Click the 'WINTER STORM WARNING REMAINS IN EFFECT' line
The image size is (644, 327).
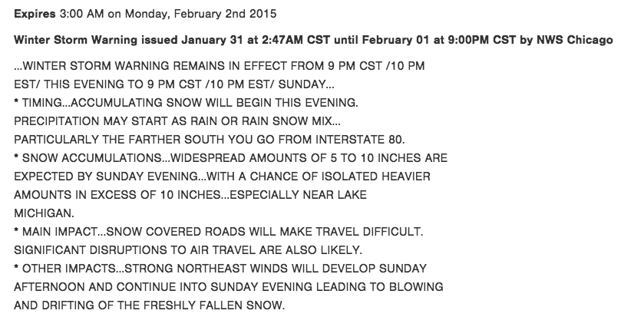click(x=220, y=66)
